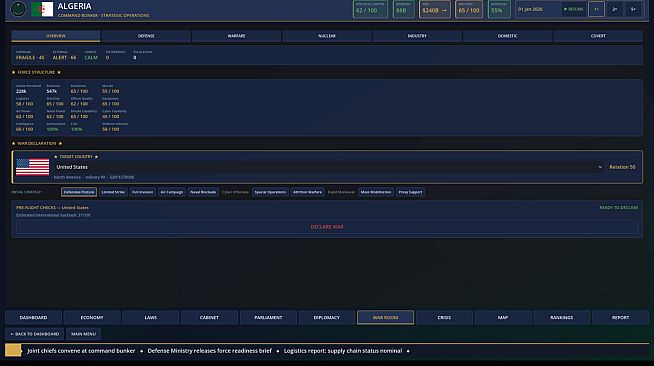Choose Proxy Support strategy
Image resolution: width=654 pixels, height=366 pixels.
coord(410,192)
